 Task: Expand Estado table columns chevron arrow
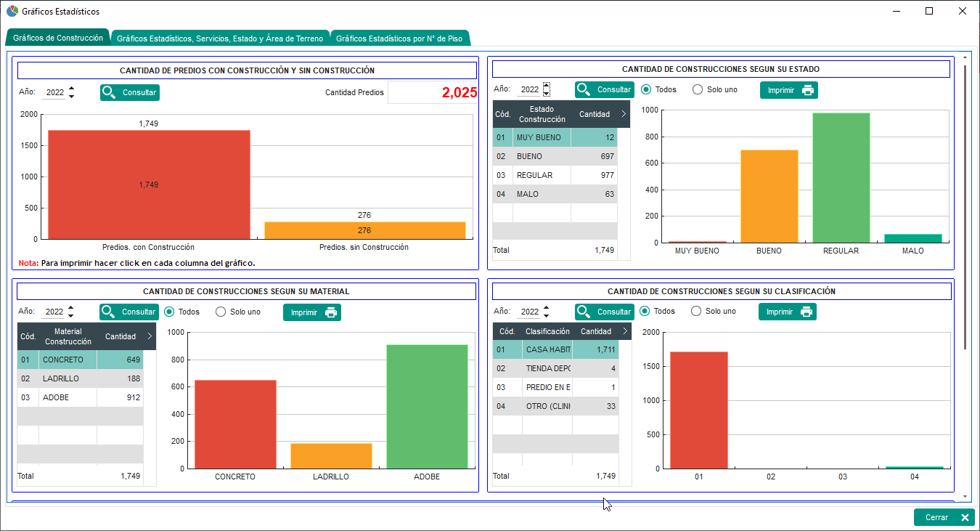[624, 114]
